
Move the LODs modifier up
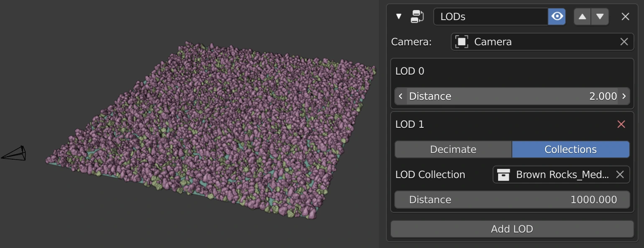582,17
